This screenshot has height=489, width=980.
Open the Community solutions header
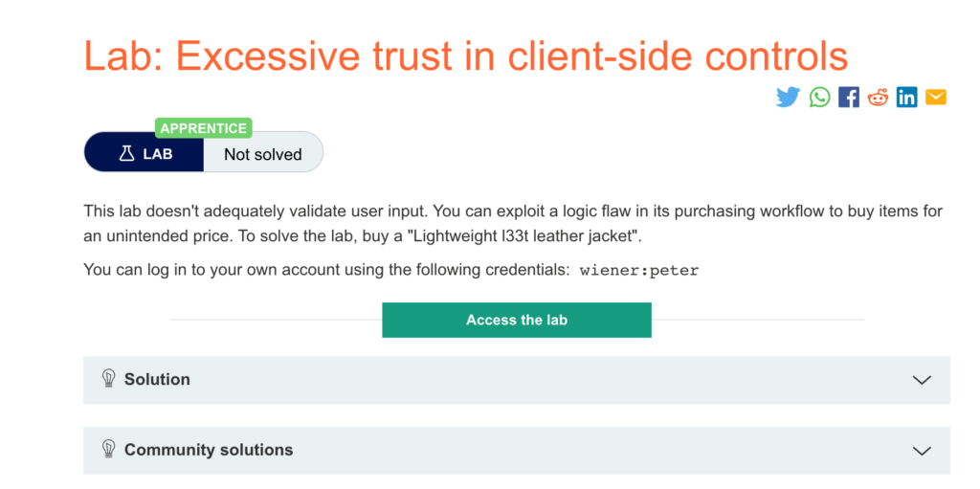(x=516, y=450)
